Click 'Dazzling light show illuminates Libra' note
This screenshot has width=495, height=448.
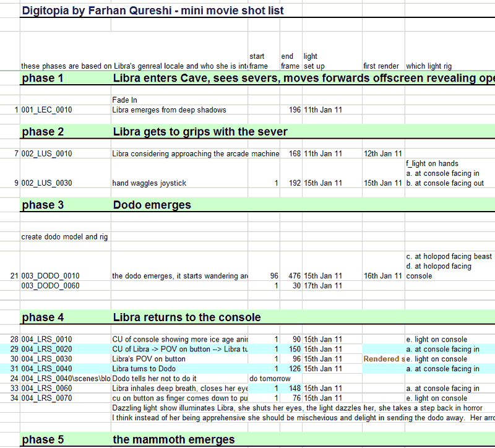pos(297,408)
